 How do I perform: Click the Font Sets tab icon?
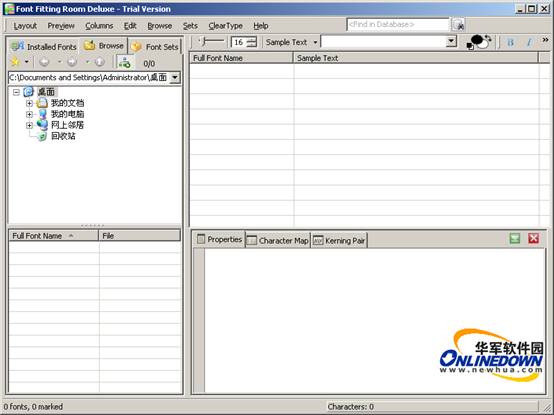tap(136, 47)
